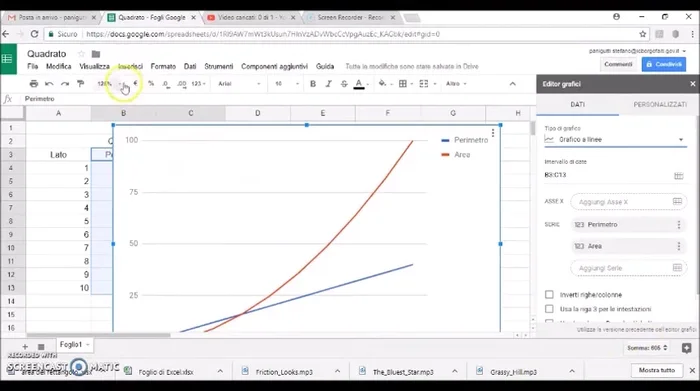The image size is (700, 391).
Task: Open the Arial font dropdown
Action: pyautogui.click(x=239, y=83)
